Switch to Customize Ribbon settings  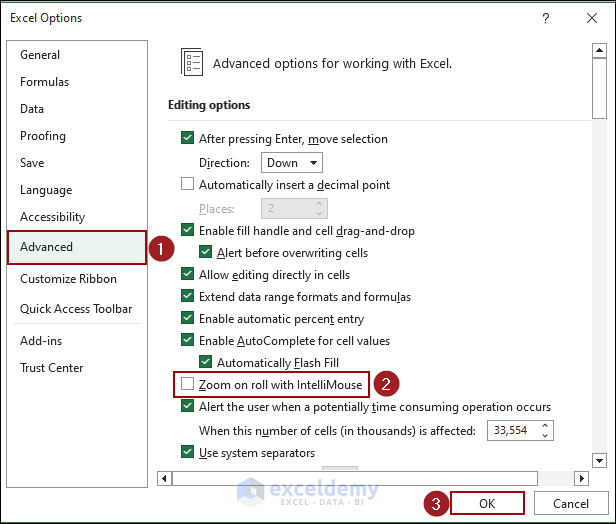tap(68, 279)
